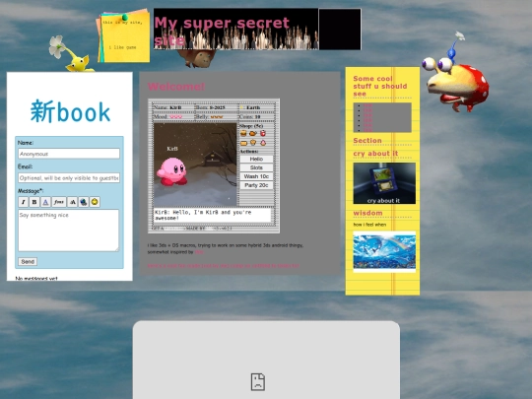This screenshot has width=532, height=399.
Task: Click the 新book guestbook logo
Action: coord(70,111)
